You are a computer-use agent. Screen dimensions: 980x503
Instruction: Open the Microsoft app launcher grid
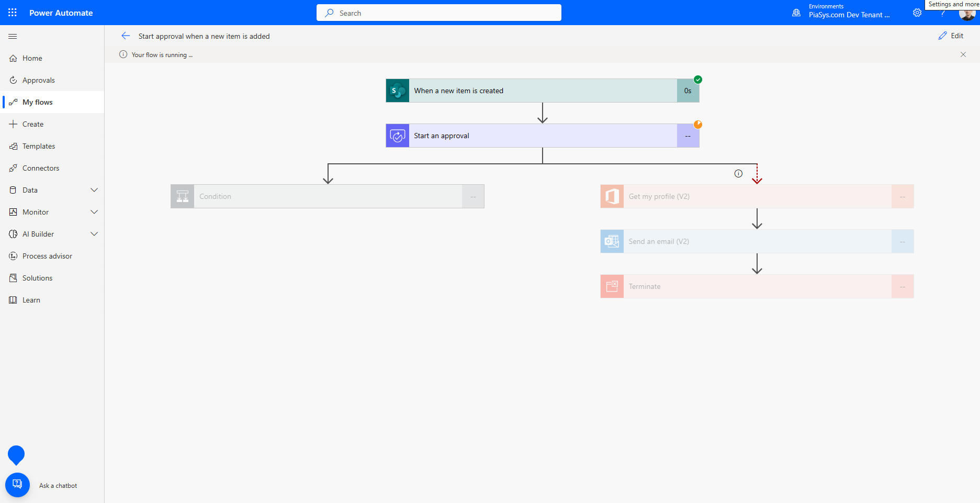coord(12,12)
